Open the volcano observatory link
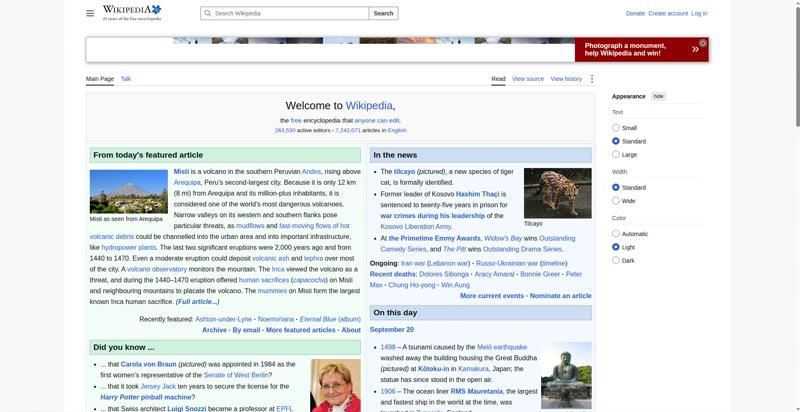The image size is (800, 412). (157, 269)
